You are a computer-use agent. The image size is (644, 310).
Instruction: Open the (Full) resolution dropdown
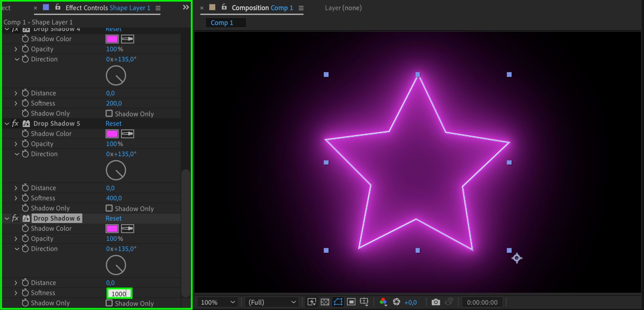(x=272, y=302)
